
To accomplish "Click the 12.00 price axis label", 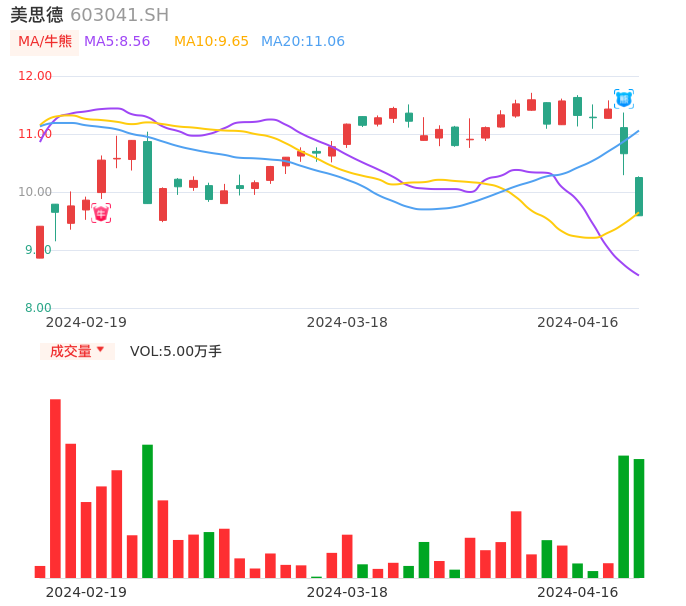I will [x=36, y=76].
